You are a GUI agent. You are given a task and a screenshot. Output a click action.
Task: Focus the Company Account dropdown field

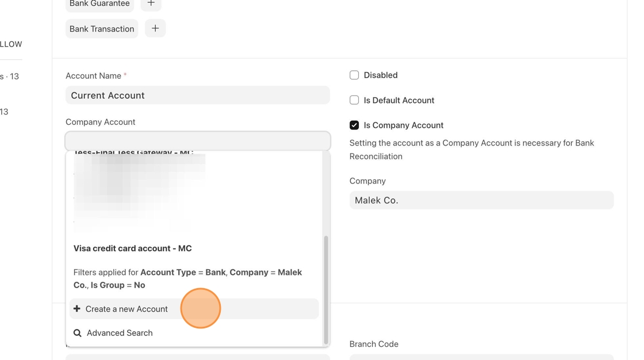[198, 141]
